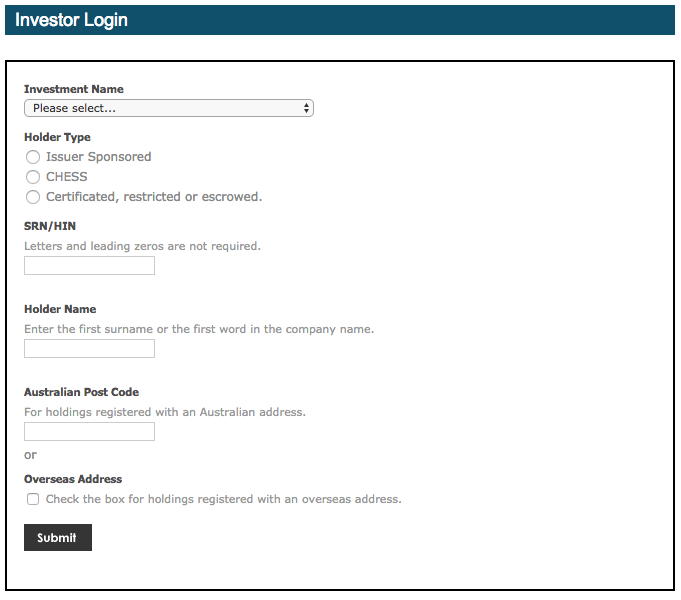681x600 pixels.
Task: Select Certificated, restricted or escrowed option
Action: coord(33,197)
